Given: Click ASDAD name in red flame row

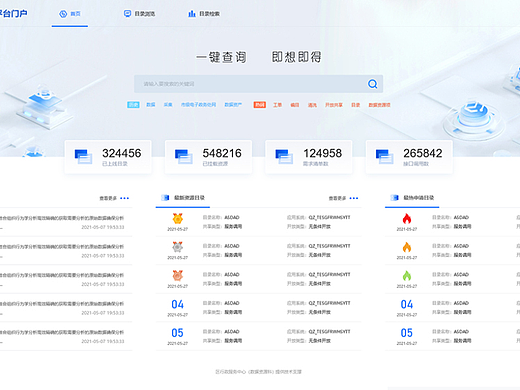Looking at the screenshot, I should 461,217.
